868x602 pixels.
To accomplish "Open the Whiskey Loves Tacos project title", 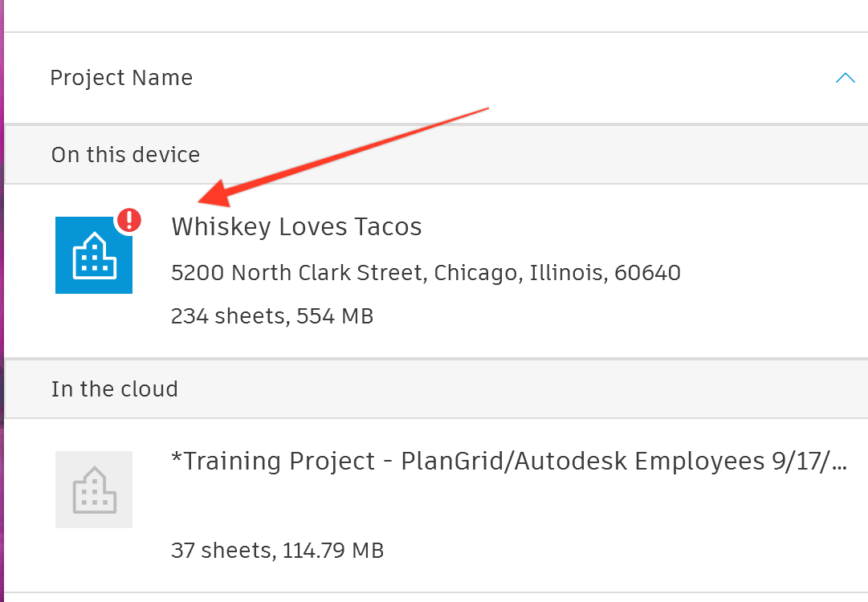I will (x=296, y=227).
